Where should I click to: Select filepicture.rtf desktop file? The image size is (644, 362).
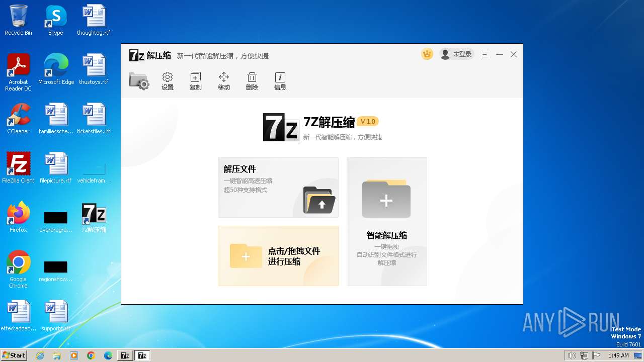56,168
